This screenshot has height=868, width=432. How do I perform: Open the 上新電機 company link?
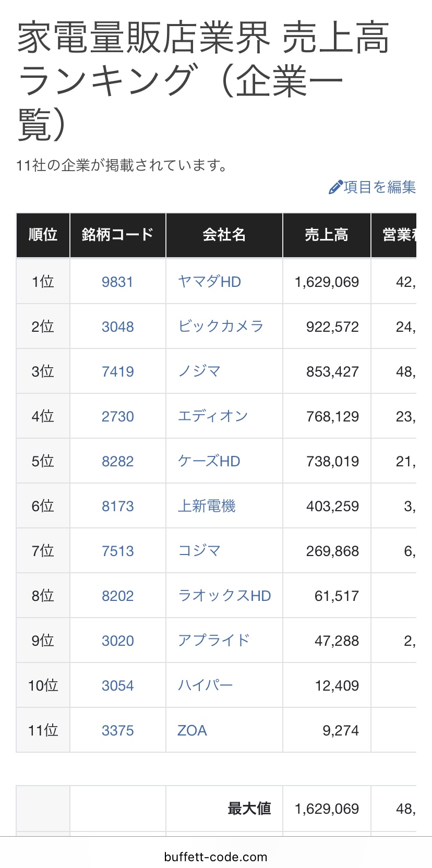point(207,506)
